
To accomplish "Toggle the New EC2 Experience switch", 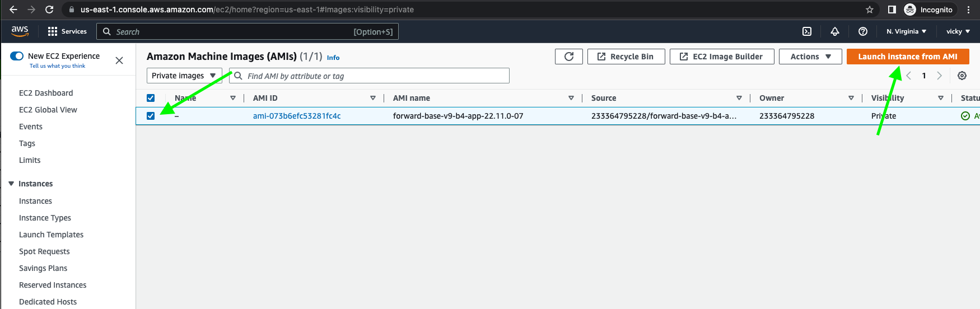I will tap(17, 56).
